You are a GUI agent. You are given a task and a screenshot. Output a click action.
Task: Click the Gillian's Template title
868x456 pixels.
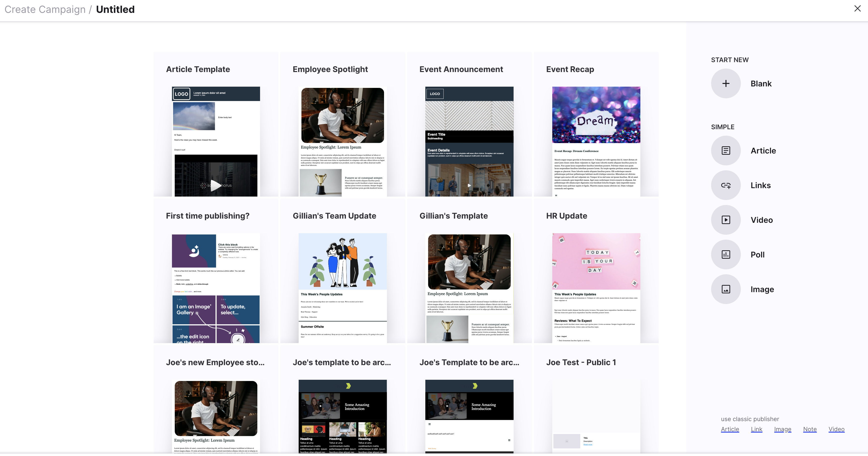pyautogui.click(x=454, y=216)
